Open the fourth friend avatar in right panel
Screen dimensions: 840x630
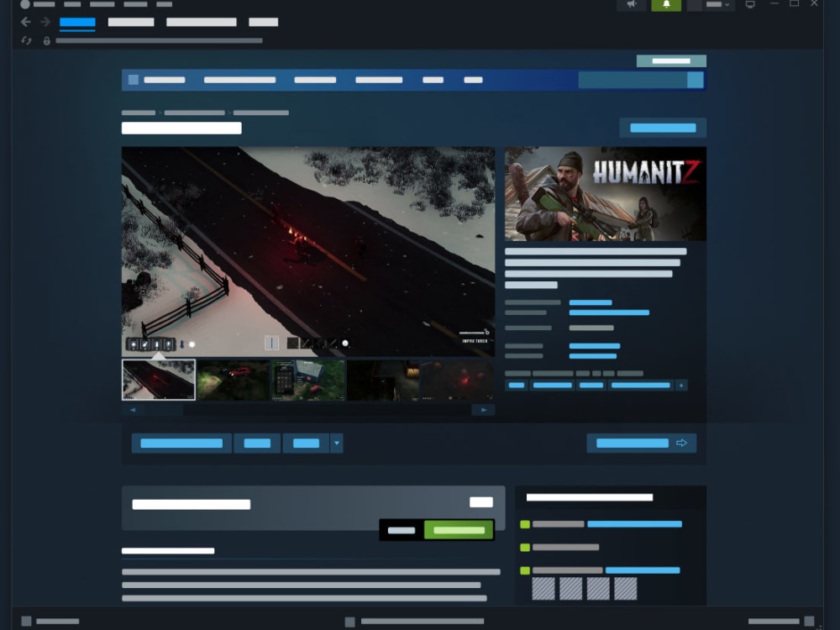625,589
